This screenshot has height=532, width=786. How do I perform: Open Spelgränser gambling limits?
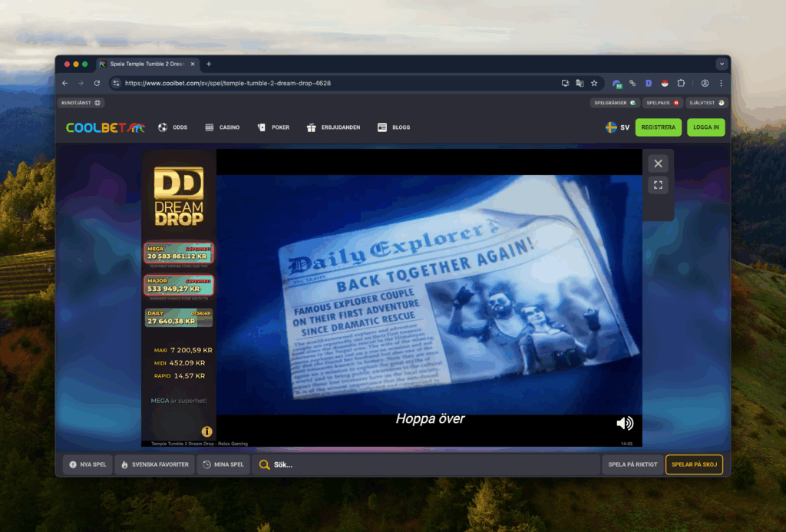pyautogui.click(x=615, y=103)
